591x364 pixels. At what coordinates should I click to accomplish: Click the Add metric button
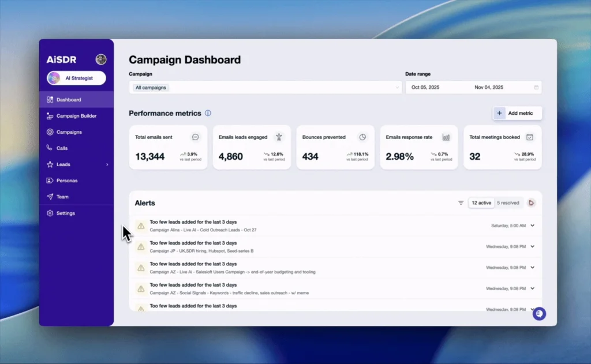(517, 114)
